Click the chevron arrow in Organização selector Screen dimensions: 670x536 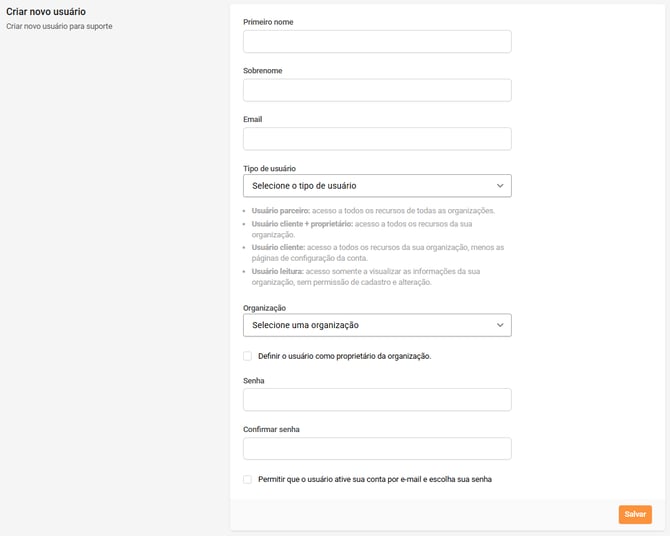pos(500,325)
